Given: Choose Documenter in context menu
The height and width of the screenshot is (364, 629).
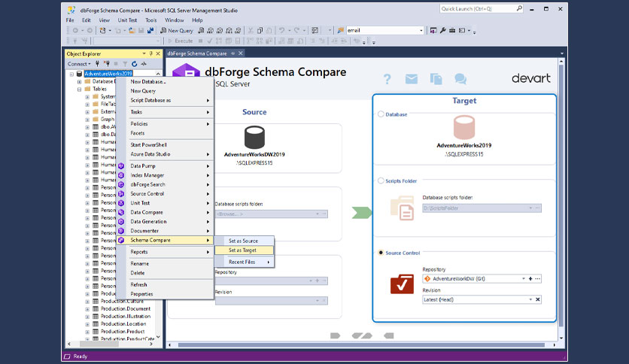Looking at the screenshot, I should [x=165, y=231].
